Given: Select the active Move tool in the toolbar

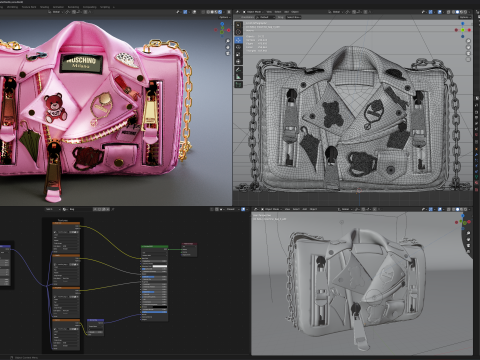Looking at the screenshot, I should click(238, 40).
